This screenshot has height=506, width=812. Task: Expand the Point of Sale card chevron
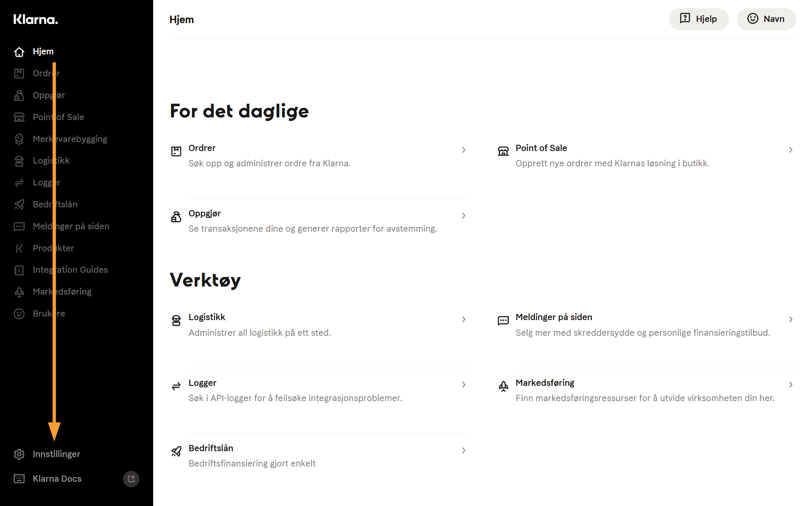[x=791, y=150]
